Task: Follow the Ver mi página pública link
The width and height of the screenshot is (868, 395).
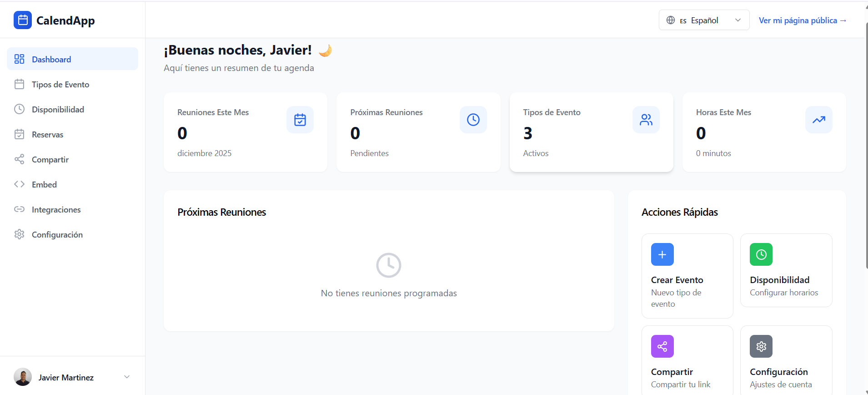Action: click(803, 20)
